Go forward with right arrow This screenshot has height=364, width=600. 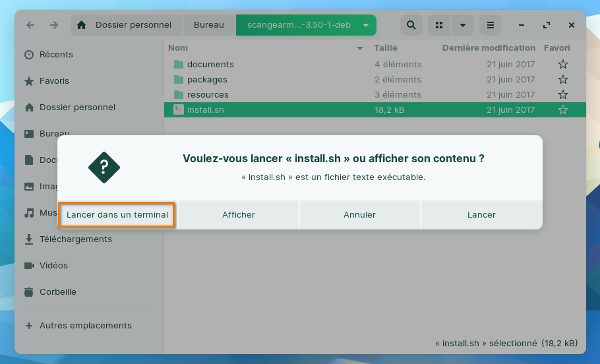[53, 26]
